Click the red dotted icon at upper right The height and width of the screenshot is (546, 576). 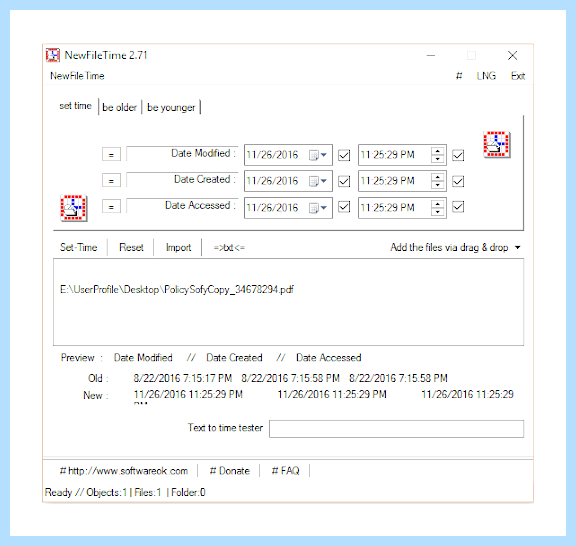coord(497,144)
